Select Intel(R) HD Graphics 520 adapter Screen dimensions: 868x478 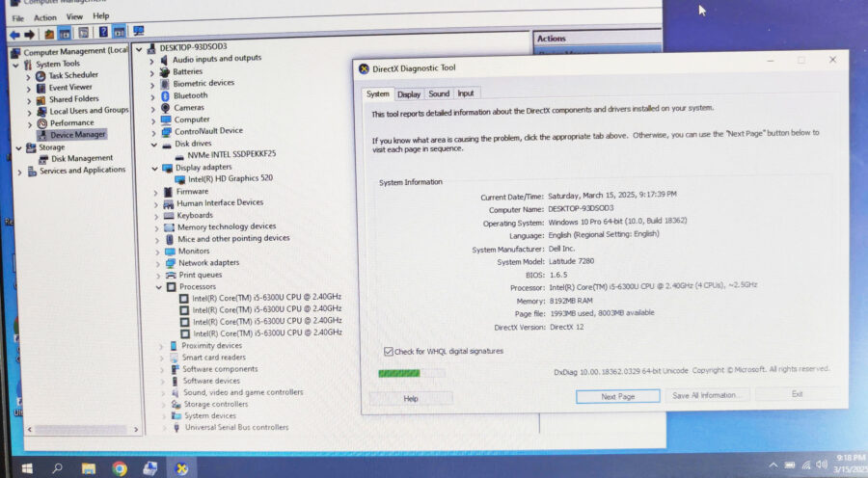230,178
